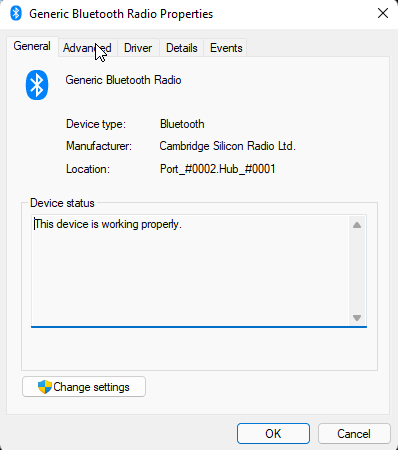Switch to the Details tab
This screenshot has width=398, height=450.
pyautogui.click(x=182, y=48)
